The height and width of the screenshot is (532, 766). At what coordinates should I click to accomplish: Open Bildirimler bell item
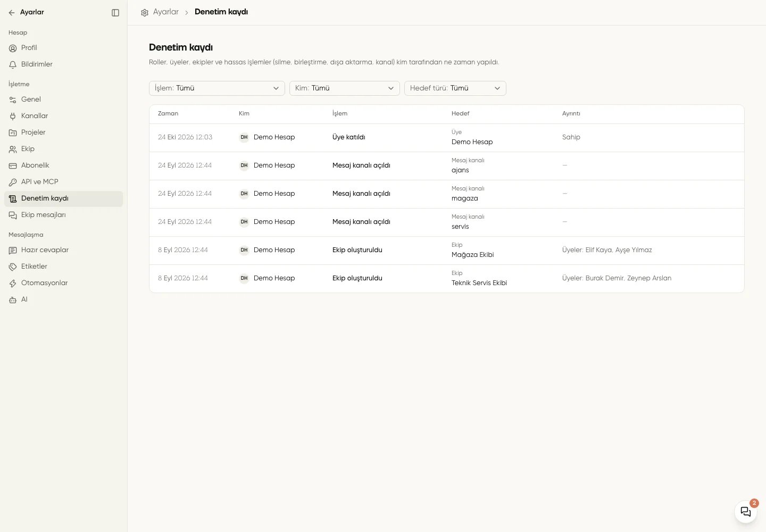pyautogui.click(x=63, y=64)
